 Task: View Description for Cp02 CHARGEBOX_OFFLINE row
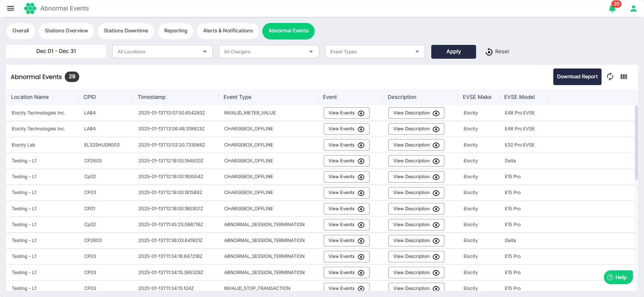[x=416, y=177]
